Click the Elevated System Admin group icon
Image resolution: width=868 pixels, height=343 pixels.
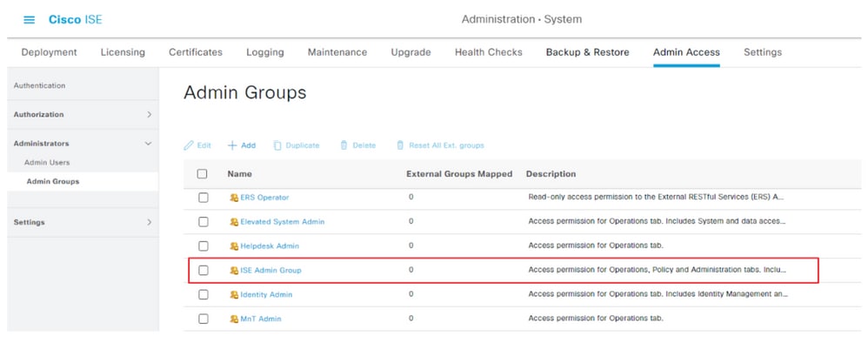pos(234,222)
